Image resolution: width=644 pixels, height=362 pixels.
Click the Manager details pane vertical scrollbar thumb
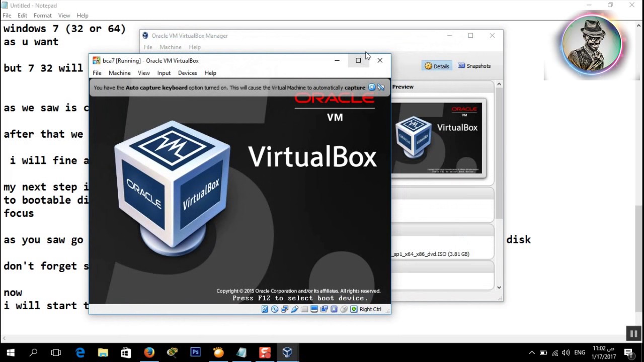(x=499, y=153)
